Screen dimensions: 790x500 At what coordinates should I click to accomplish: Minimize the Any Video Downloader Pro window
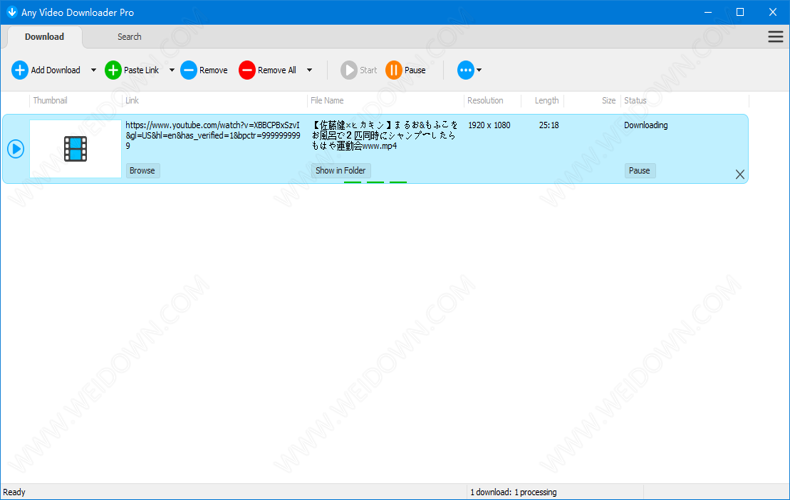tap(708, 12)
